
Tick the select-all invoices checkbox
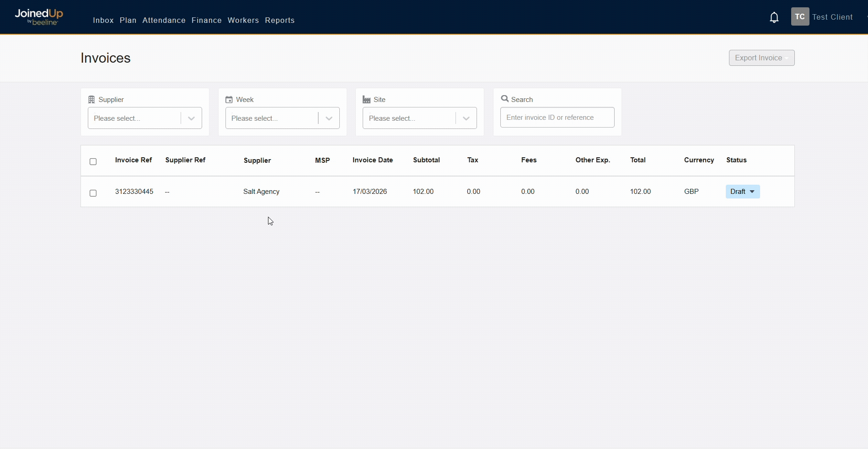[x=93, y=161]
